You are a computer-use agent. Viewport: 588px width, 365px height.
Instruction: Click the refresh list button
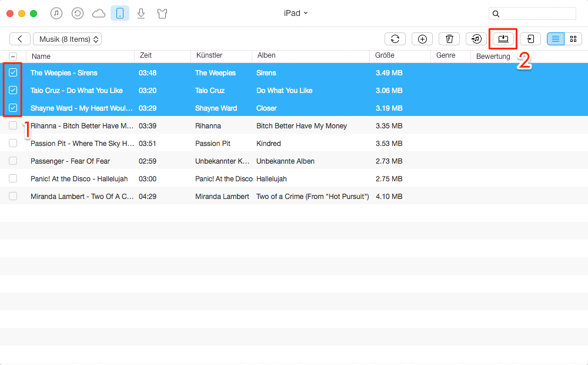coord(395,39)
